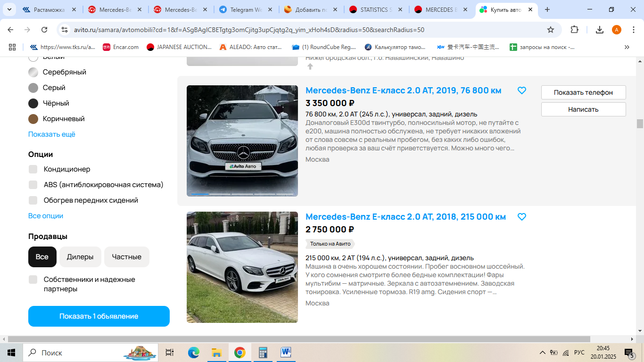Viewport: 644px width, 362px height.
Task: Favorite the 2019 Mercedes listing heart
Action: [x=522, y=90]
